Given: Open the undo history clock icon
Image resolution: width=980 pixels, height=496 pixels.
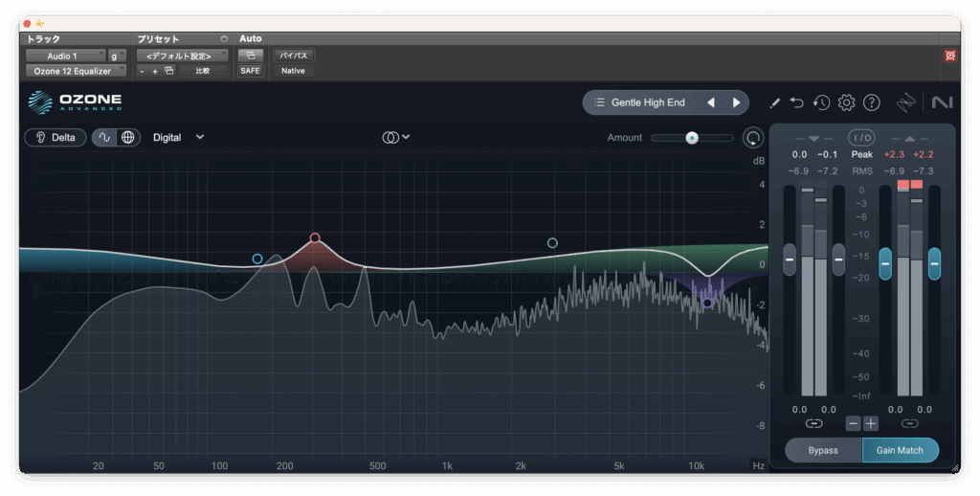Looking at the screenshot, I should click(x=821, y=102).
